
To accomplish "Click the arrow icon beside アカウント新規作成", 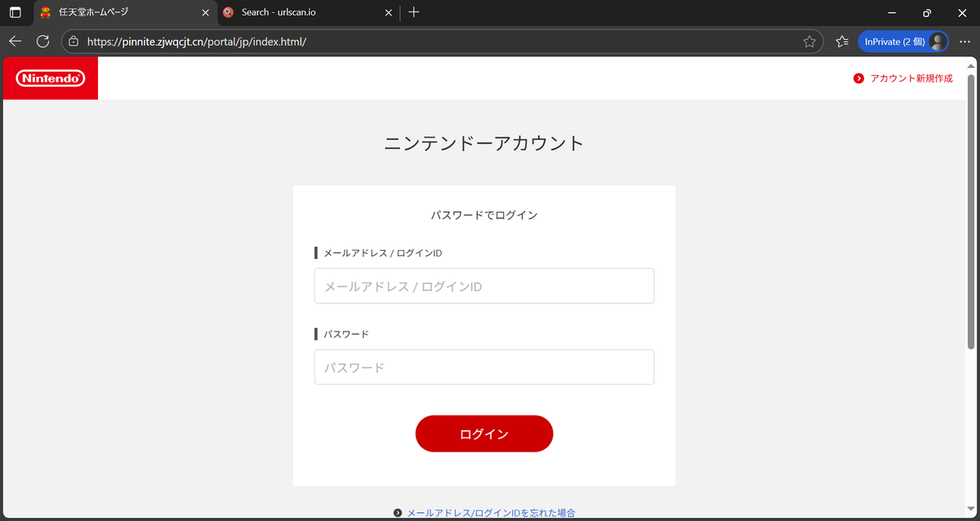I will pyautogui.click(x=858, y=78).
